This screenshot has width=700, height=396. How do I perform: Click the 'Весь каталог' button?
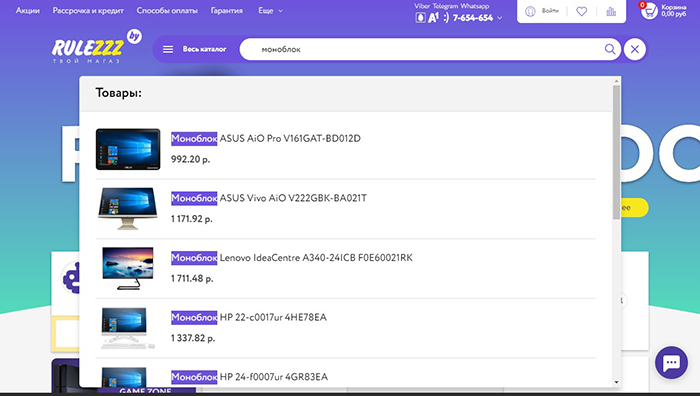pyautogui.click(x=204, y=49)
